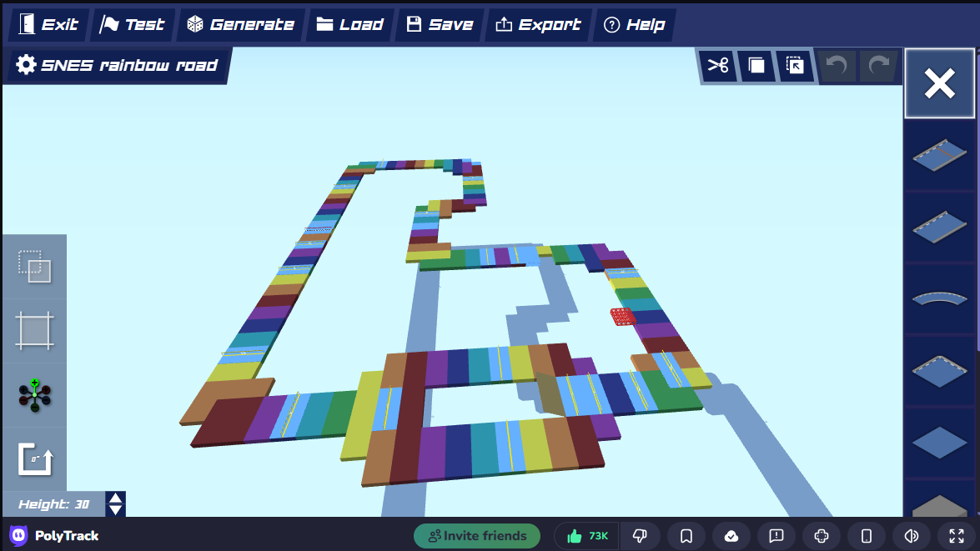The height and width of the screenshot is (551, 980).
Task: Click the rotate piece tool
Action: pos(34,459)
